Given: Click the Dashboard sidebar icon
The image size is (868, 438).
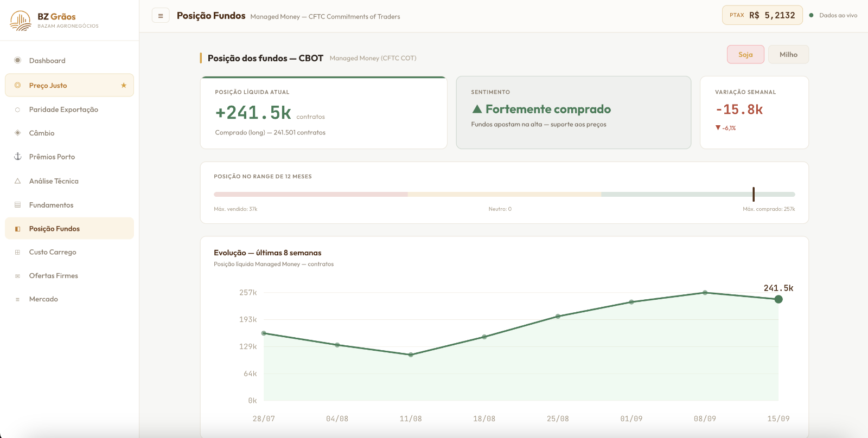Looking at the screenshot, I should click(17, 60).
